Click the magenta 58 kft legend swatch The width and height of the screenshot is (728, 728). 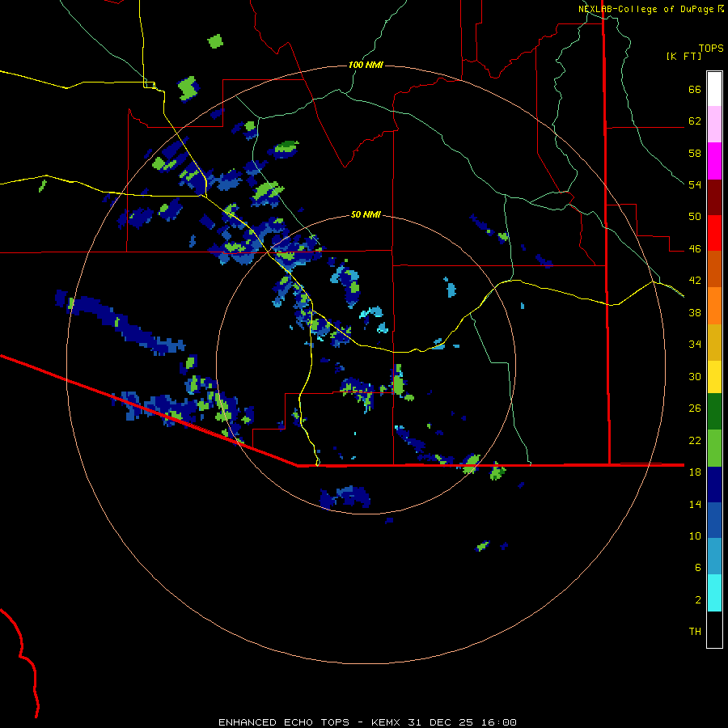[x=714, y=161]
